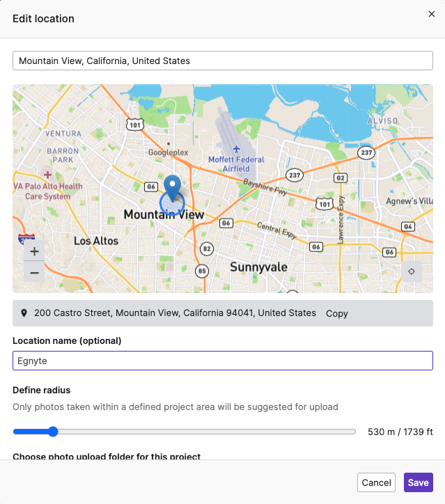This screenshot has width=445, height=504.
Task: Click the Route 82 marker on map
Action: coord(207,249)
